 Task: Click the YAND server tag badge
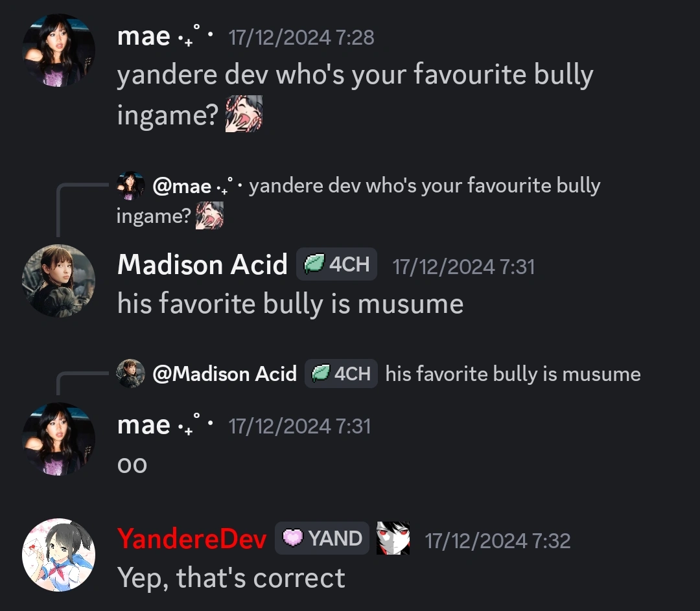tap(322, 538)
